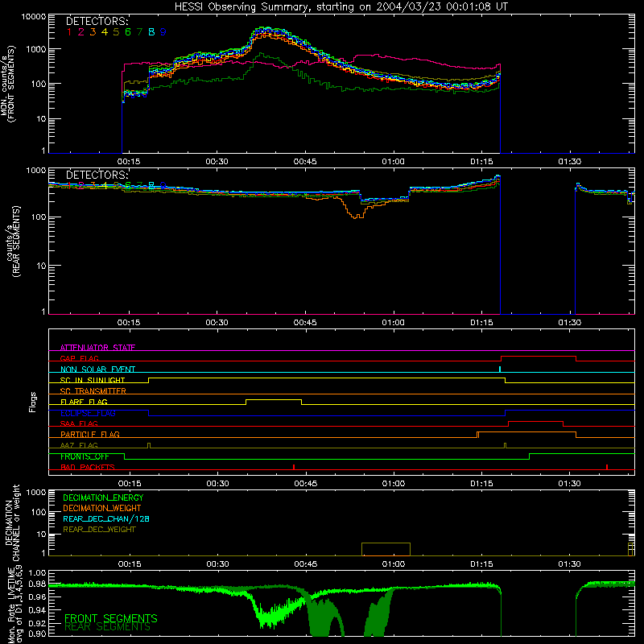
Task: Click the 01:00 time label under the rear segments panel
Action: (393, 323)
